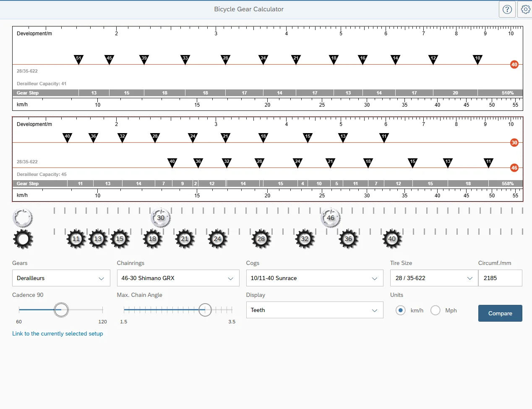Expand the Display Teeth dropdown
This screenshot has width=532, height=409.
(x=314, y=310)
